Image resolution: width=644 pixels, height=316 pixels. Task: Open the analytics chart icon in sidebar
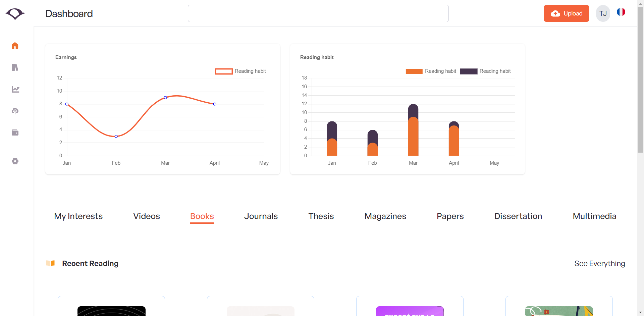pyautogui.click(x=15, y=89)
